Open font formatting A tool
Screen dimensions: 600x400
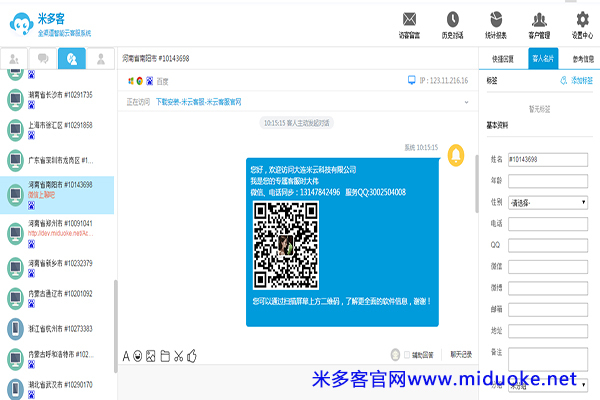(126, 356)
